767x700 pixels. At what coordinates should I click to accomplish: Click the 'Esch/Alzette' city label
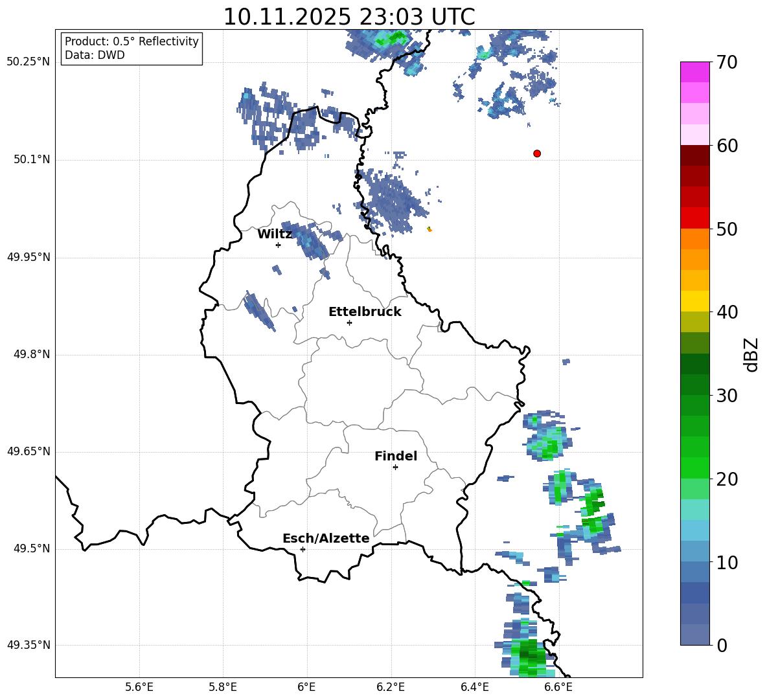(326, 538)
